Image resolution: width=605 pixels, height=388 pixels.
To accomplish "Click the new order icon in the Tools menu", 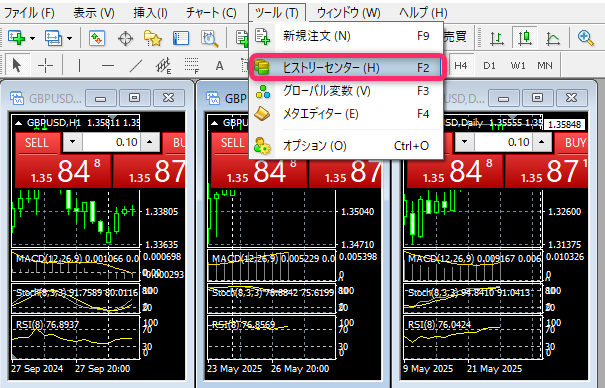I will tap(262, 36).
